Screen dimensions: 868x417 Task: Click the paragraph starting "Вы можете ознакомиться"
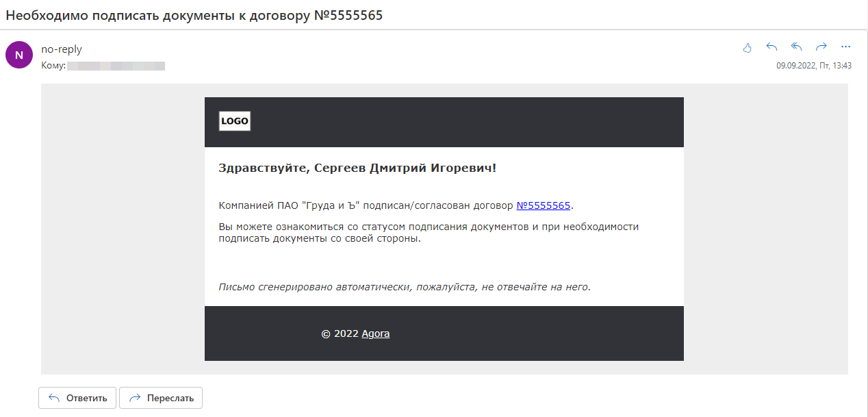[428, 233]
